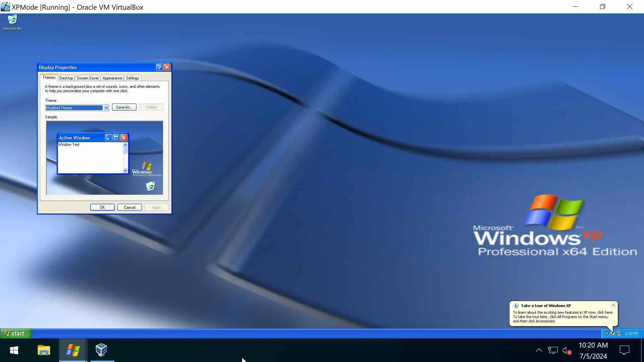Click the Windows XP VM taskbar icon
644x362 pixels.
[x=73, y=351]
